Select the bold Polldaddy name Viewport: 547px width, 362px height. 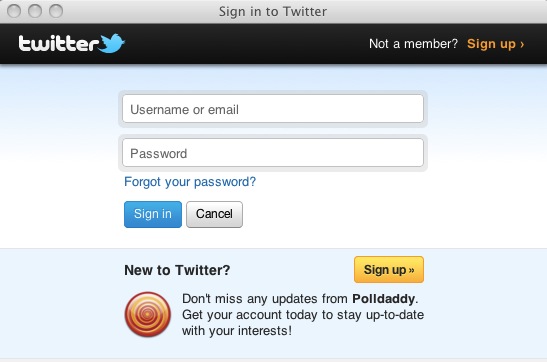(x=383, y=299)
